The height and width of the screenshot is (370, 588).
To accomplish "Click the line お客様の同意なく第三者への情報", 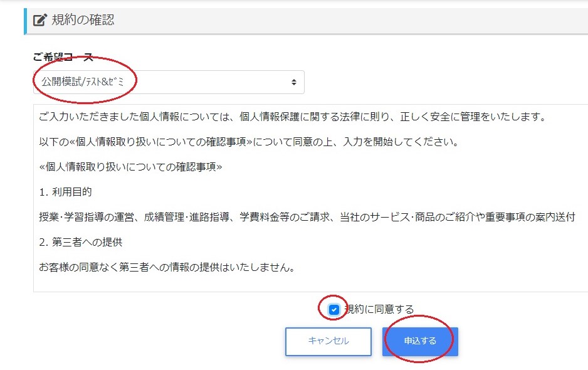I will click(x=167, y=267).
